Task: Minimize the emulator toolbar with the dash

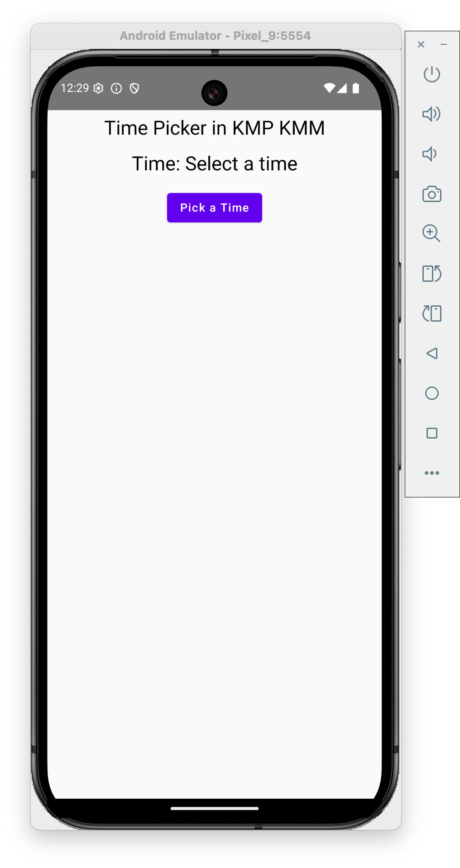Action: point(444,44)
